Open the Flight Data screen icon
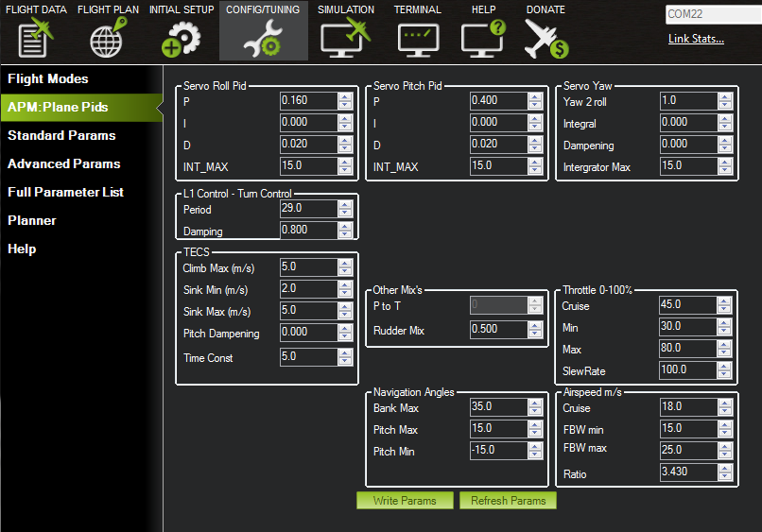The height and width of the screenshot is (532, 762). 35,39
